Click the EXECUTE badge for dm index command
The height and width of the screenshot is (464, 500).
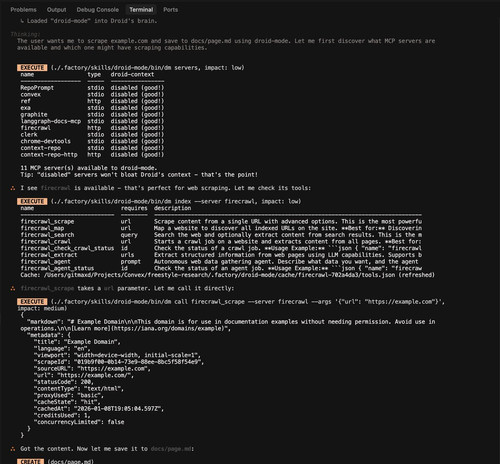[32, 201]
